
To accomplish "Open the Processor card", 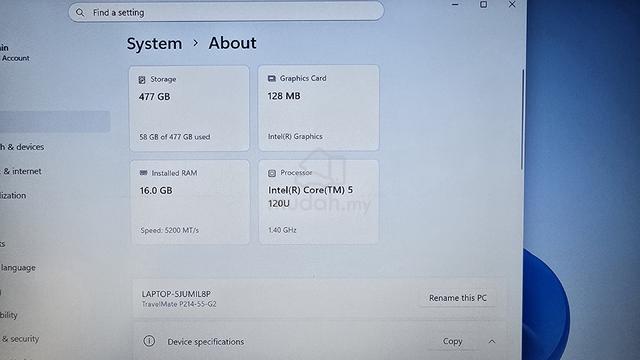I will click(x=319, y=202).
